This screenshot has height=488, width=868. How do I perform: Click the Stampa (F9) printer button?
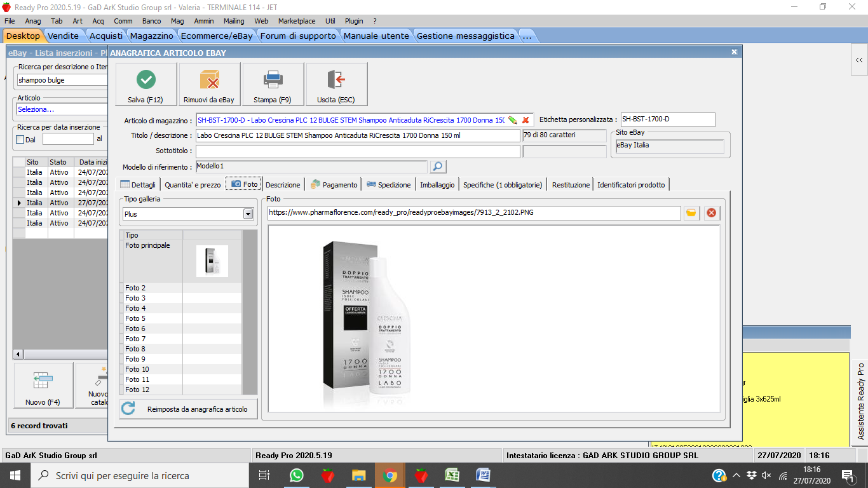[273, 84]
